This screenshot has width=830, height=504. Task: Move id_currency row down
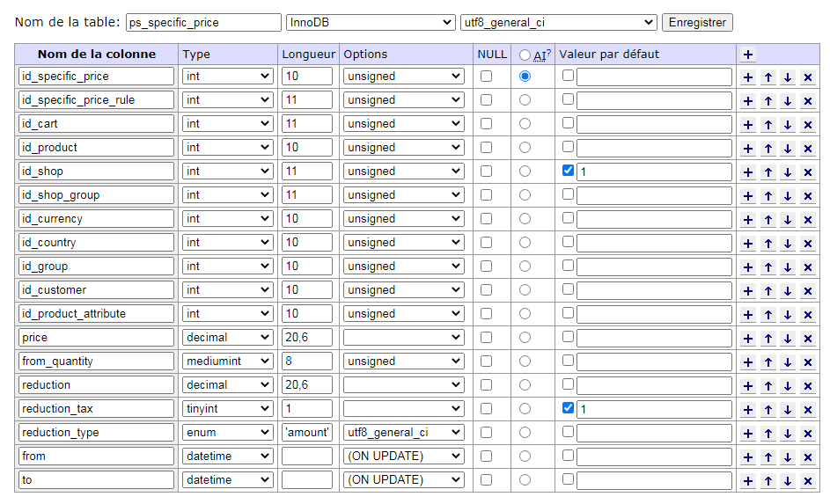(788, 220)
